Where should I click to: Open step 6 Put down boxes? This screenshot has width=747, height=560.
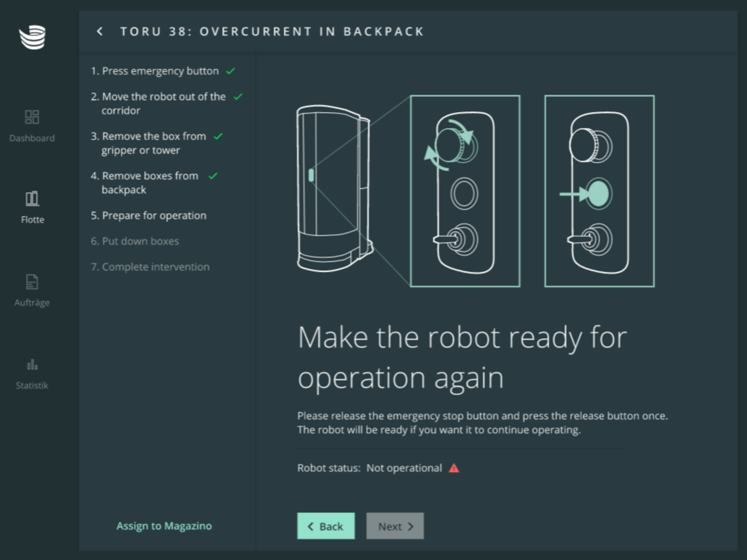135,241
